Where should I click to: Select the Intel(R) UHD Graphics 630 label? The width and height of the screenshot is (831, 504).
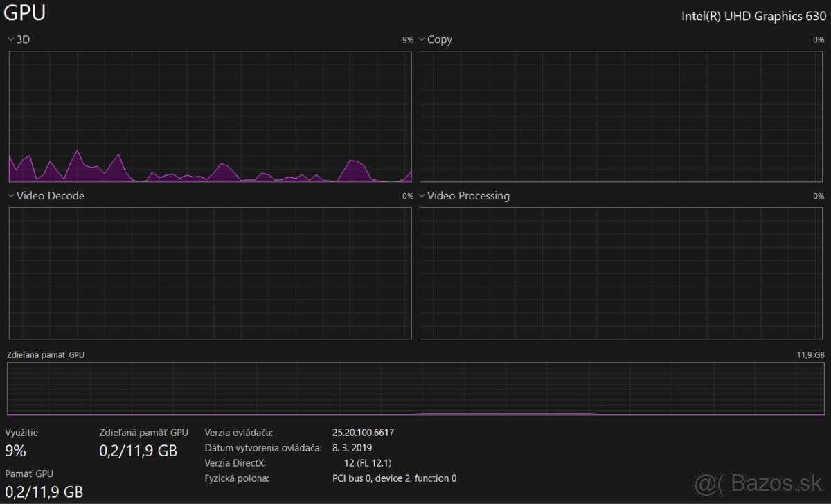753,17
